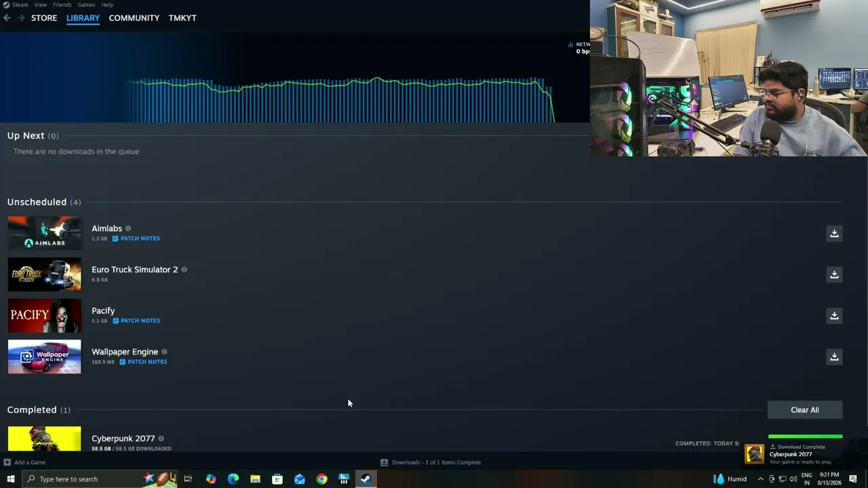View Wallpaper Engine patch notes
868x488 pixels.
(x=143, y=362)
